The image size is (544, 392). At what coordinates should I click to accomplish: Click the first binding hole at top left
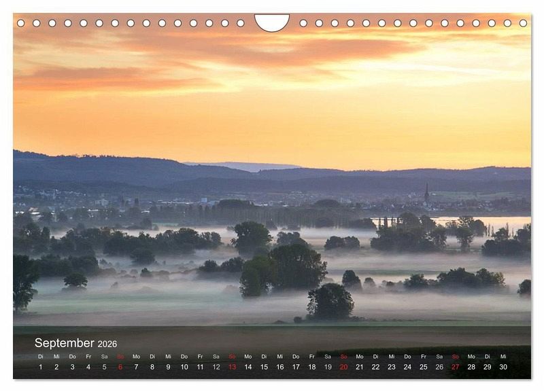point(20,23)
